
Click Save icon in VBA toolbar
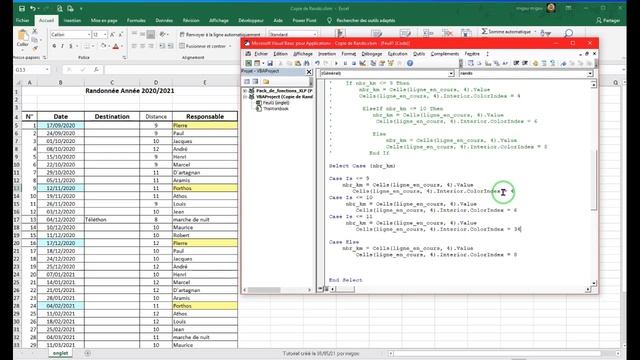point(270,63)
